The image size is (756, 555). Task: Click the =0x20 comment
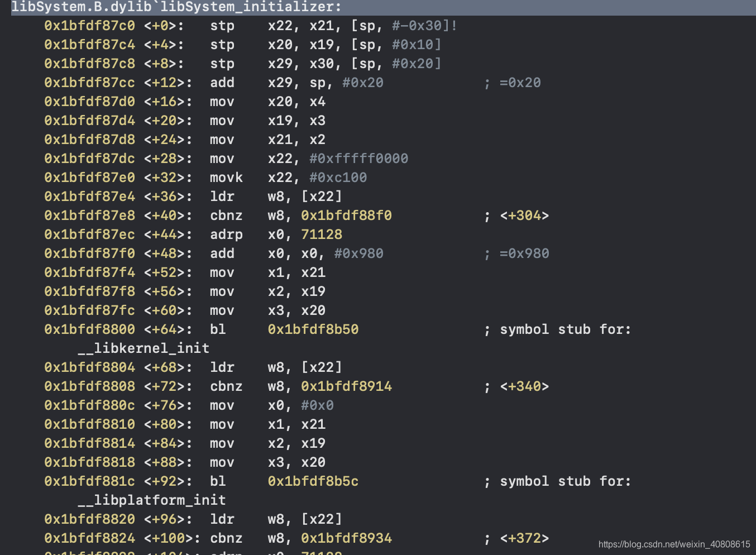click(x=520, y=83)
